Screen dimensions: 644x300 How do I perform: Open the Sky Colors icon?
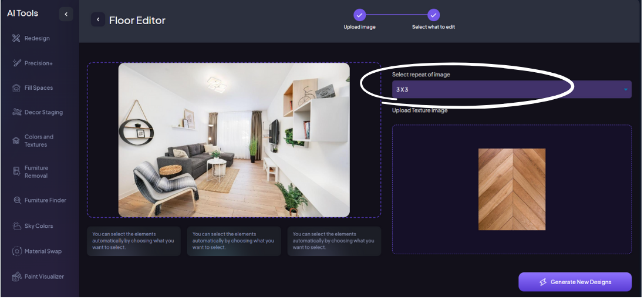[x=16, y=226]
